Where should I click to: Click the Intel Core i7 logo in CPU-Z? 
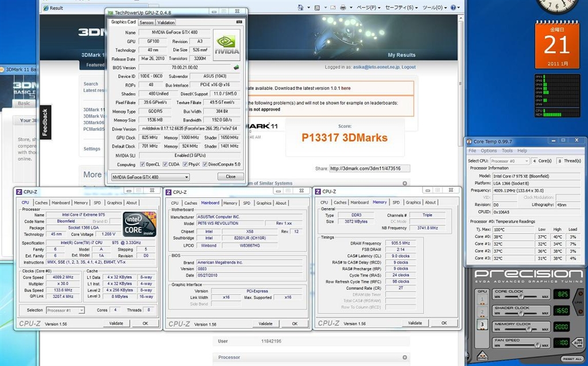[x=140, y=224]
